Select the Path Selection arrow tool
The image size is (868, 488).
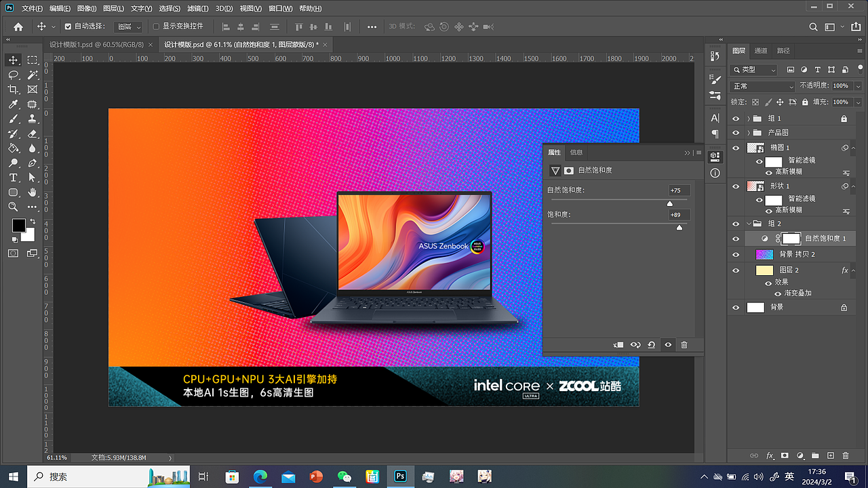coord(32,178)
